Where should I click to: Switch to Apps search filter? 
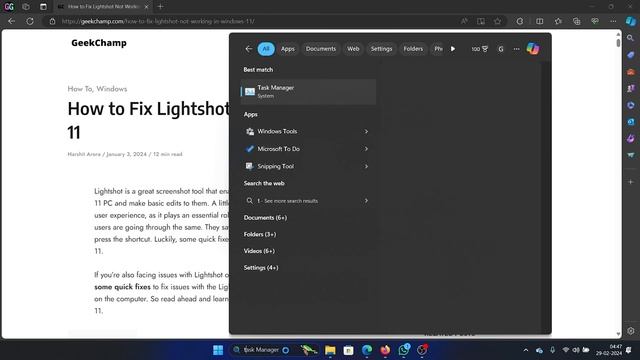[x=288, y=49]
